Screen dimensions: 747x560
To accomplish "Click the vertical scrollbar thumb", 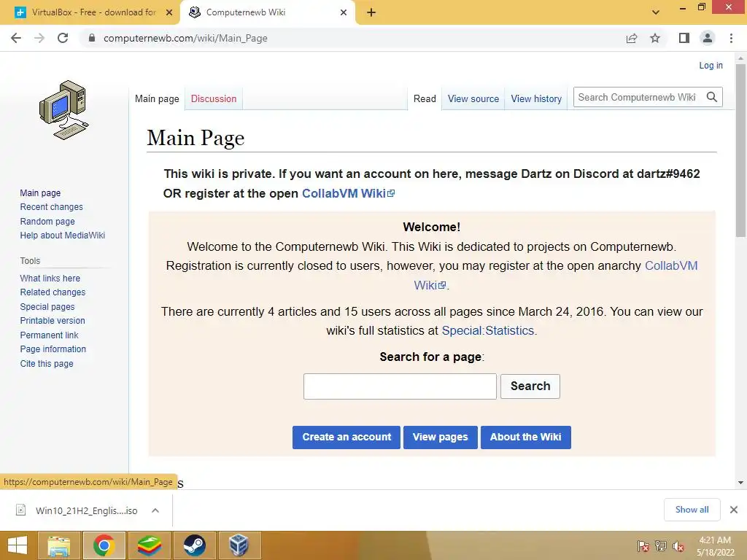I will (x=740, y=150).
